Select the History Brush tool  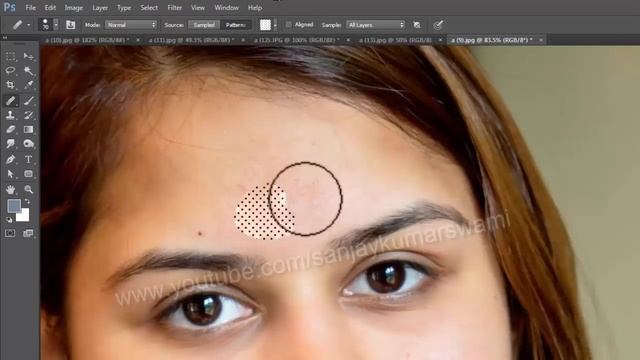(28, 115)
